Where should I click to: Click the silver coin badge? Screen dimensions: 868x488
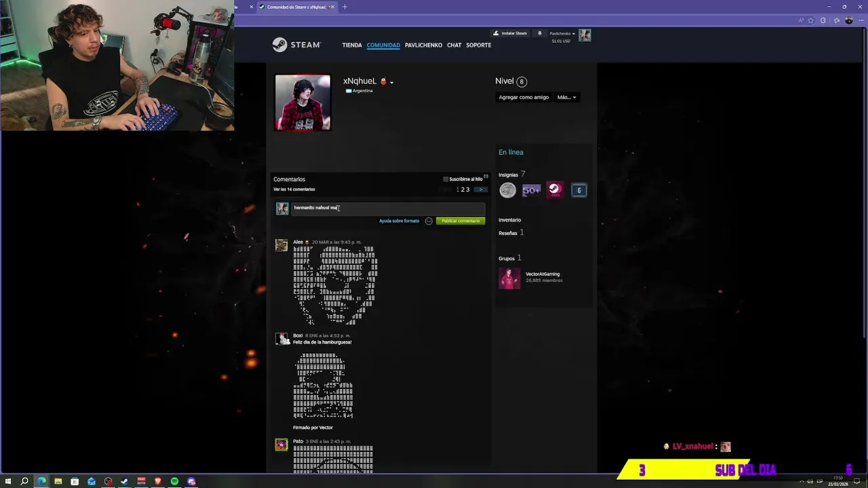(507, 190)
